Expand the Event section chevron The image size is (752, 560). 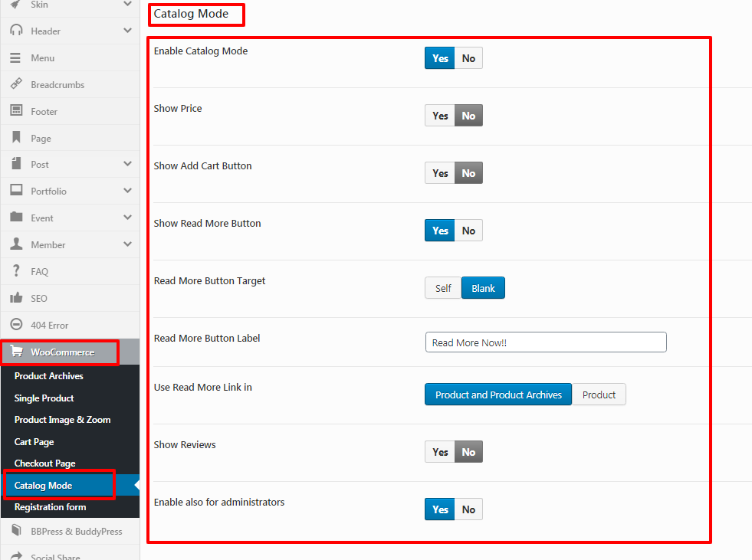click(x=127, y=218)
